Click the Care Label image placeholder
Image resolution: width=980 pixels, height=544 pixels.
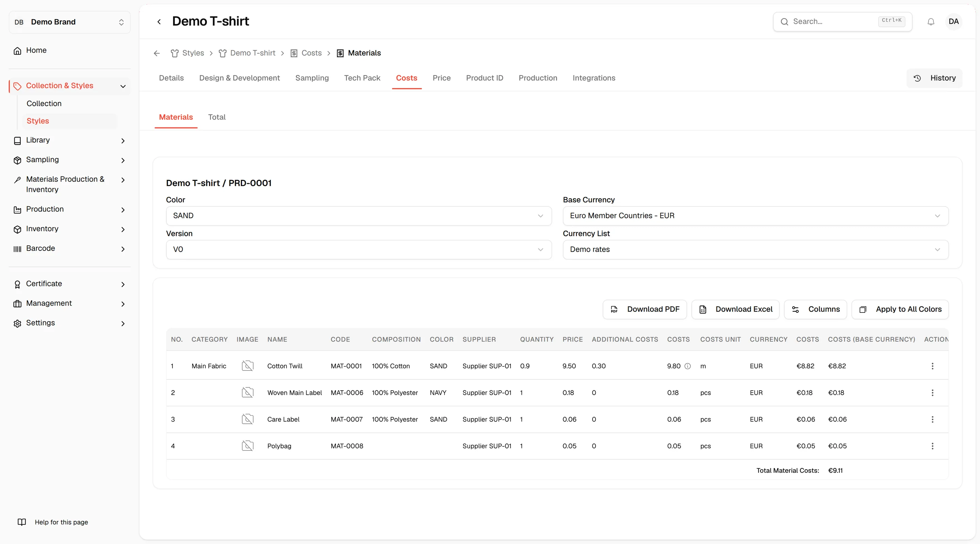[x=248, y=419]
